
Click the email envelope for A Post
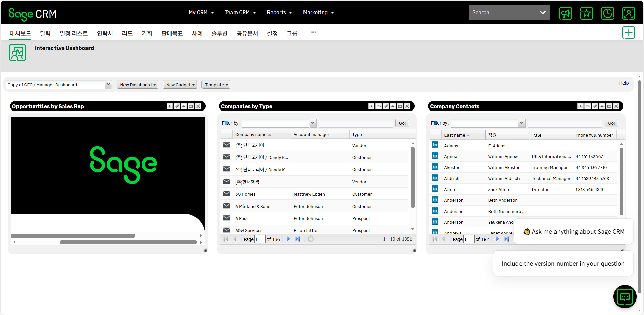(x=227, y=218)
